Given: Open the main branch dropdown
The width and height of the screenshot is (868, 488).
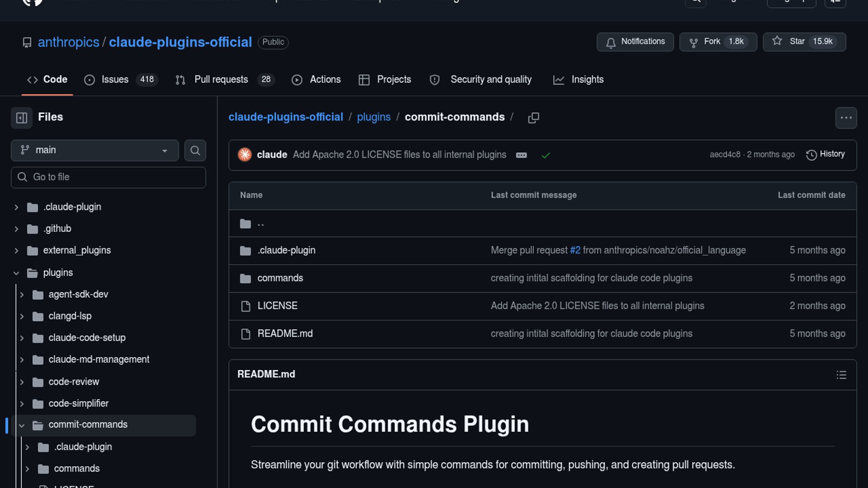Looking at the screenshot, I should [94, 150].
